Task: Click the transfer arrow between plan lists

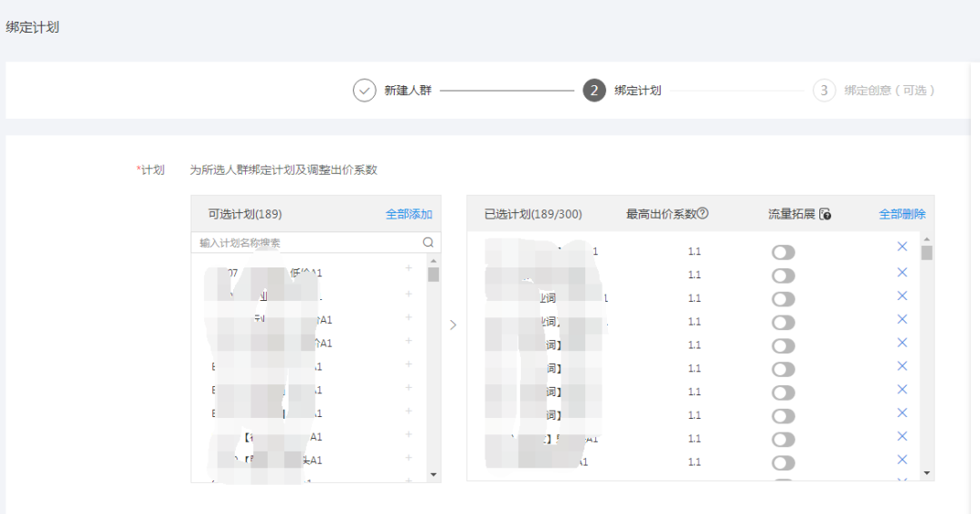Action: pyautogui.click(x=454, y=325)
